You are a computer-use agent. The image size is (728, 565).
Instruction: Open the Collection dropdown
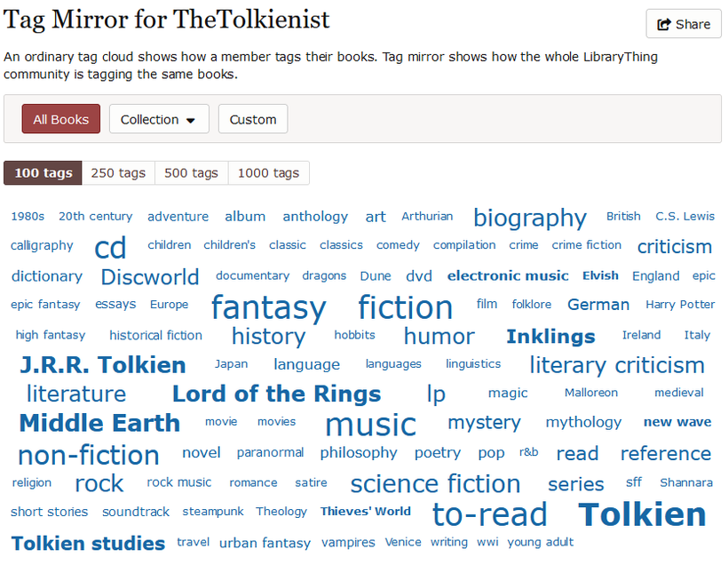[x=159, y=119]
